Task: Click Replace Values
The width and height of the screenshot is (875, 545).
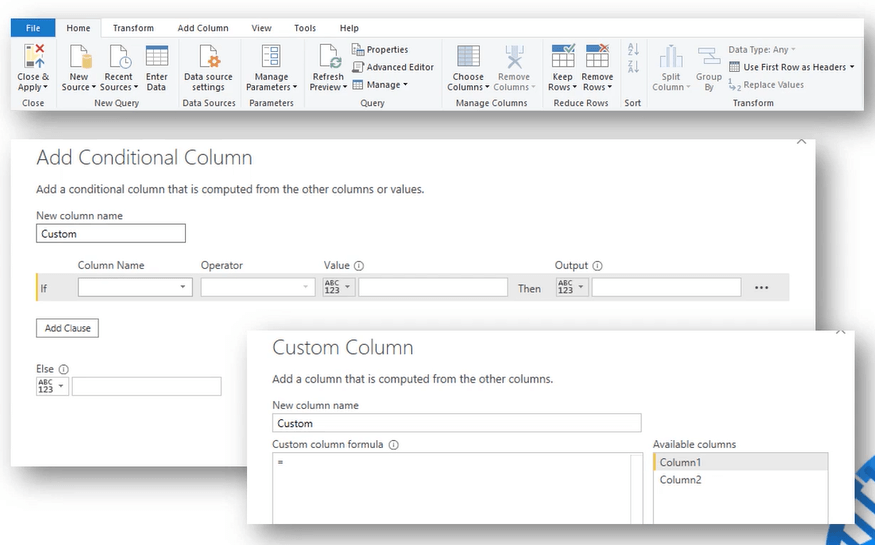Action: click(766, 85)
